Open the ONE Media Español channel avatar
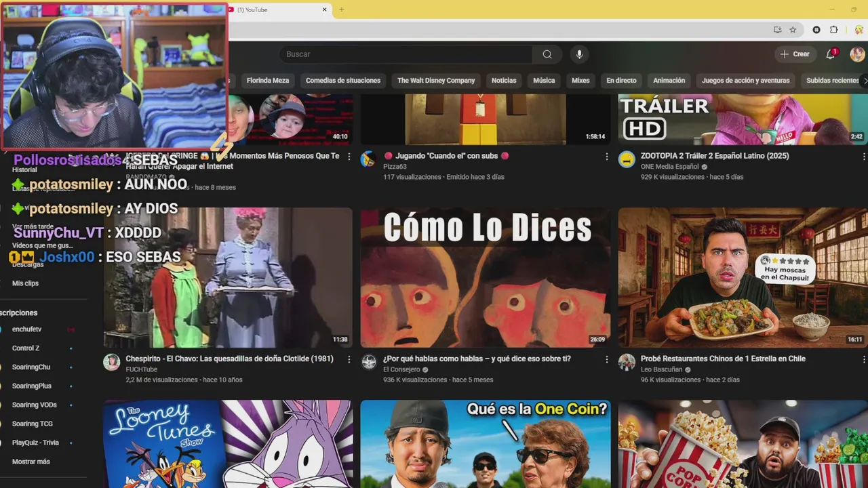Screen dimensions: 868x488 627,159
